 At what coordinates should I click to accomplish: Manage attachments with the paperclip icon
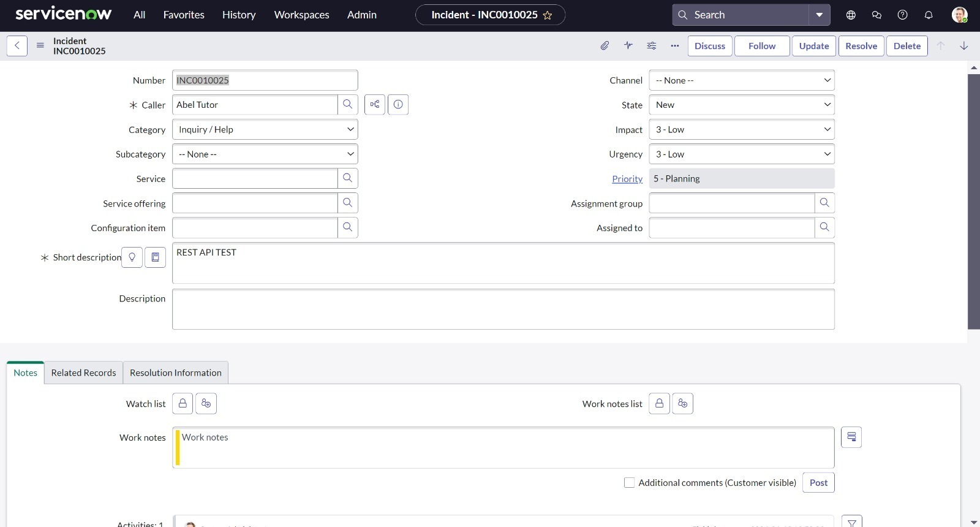(x=605, y=46)
